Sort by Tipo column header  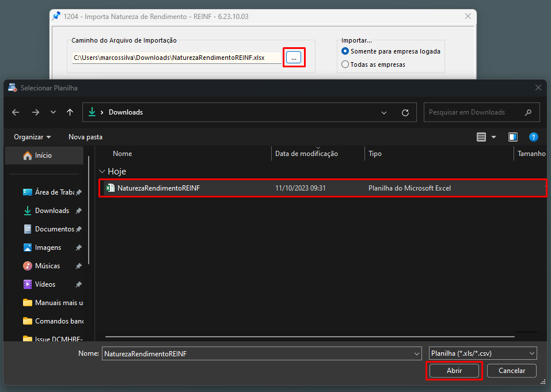[375, 154]
